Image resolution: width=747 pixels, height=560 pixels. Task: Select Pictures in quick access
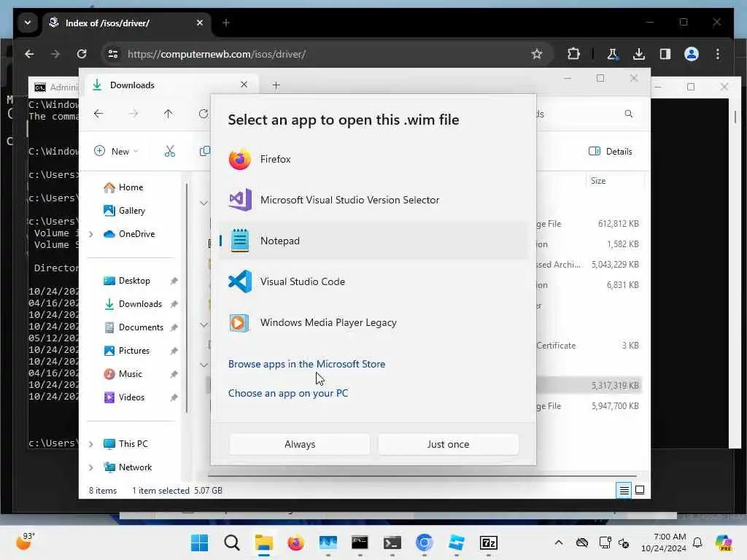(x=127, y=351)
